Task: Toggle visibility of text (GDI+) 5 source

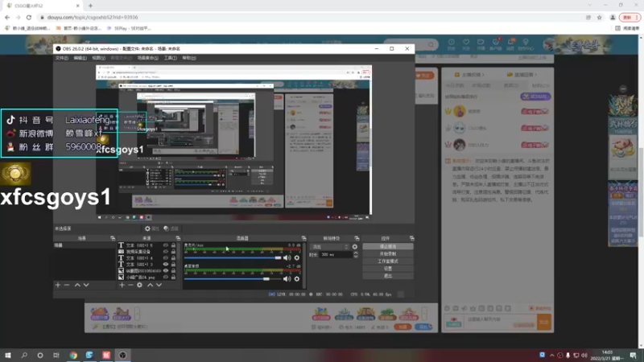Action: [x=166, y=245]
